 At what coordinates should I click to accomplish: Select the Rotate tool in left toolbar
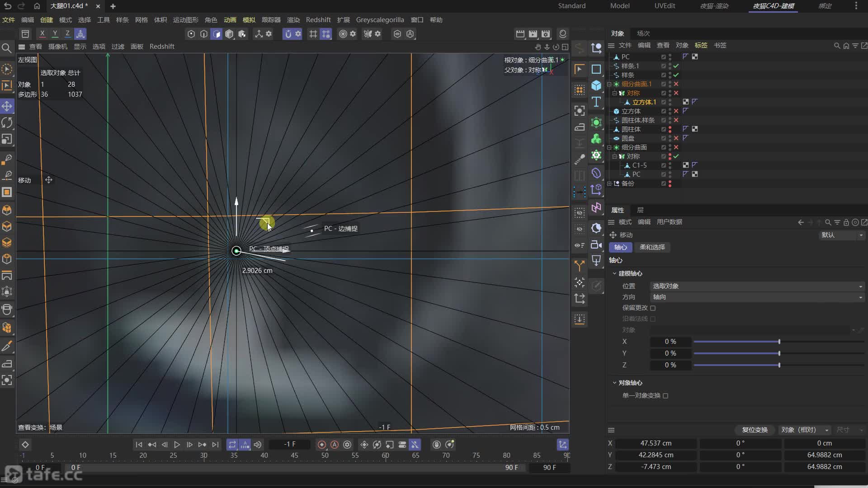pos(7,123)
